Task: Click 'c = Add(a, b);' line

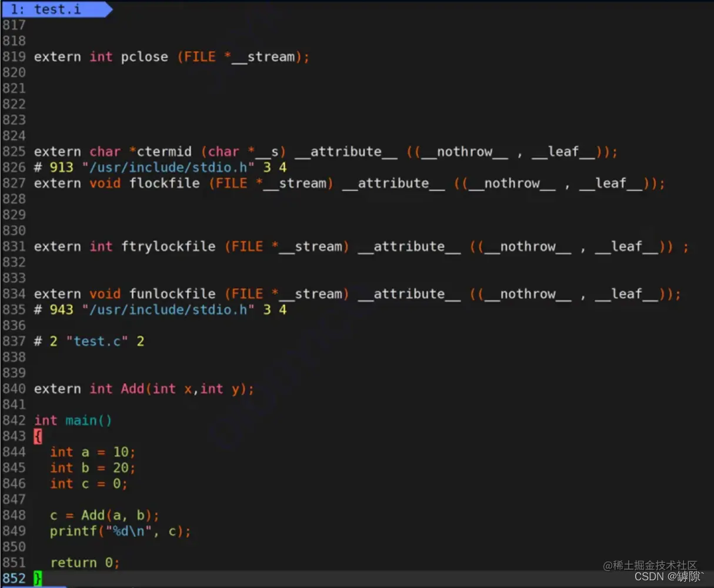Action: [x=105, y=516]
